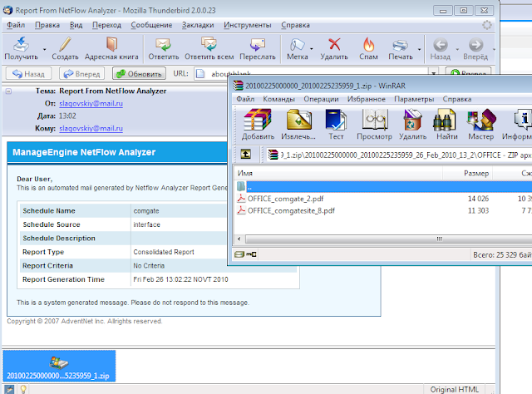
Task: Mark the message as Спам with the flame icon
Action: tap(368, 44)
